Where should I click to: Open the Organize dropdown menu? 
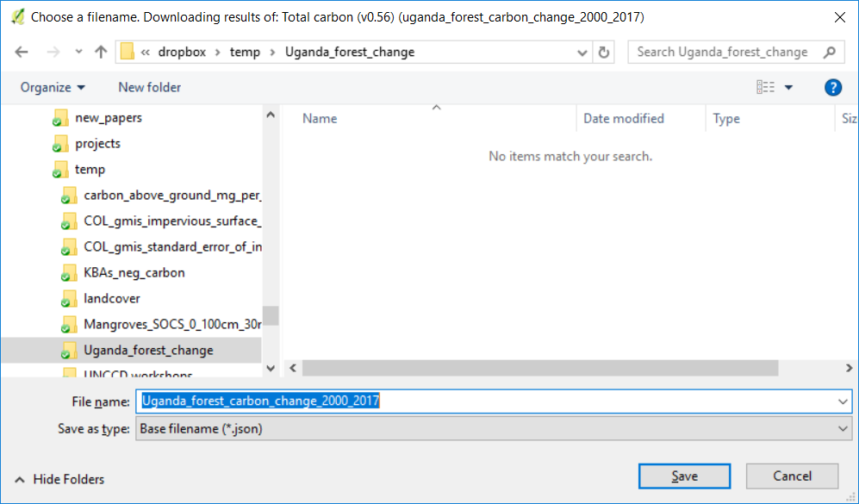click(53, 87)
